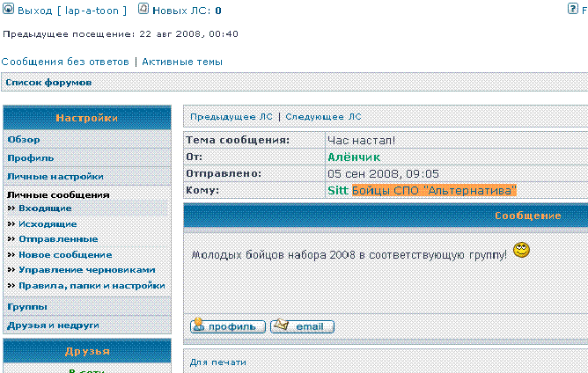The image size is (588, 373).
Task: Click the Настройки panel header
Action: click(87, 118)
